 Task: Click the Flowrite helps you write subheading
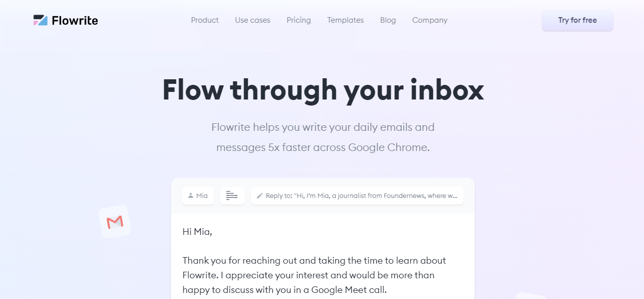[x=323, y=137]
